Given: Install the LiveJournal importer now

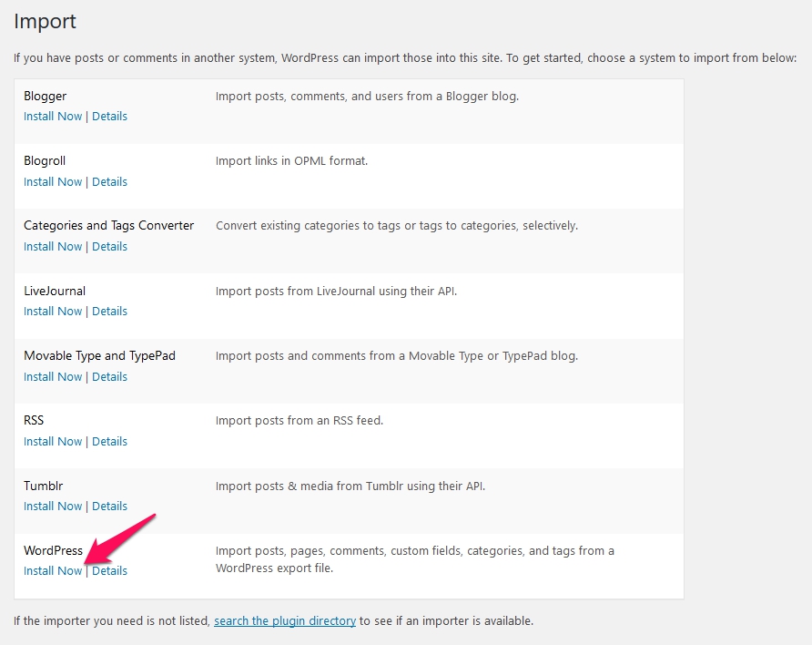Looking at the screenshot, I should click(53, 312).
